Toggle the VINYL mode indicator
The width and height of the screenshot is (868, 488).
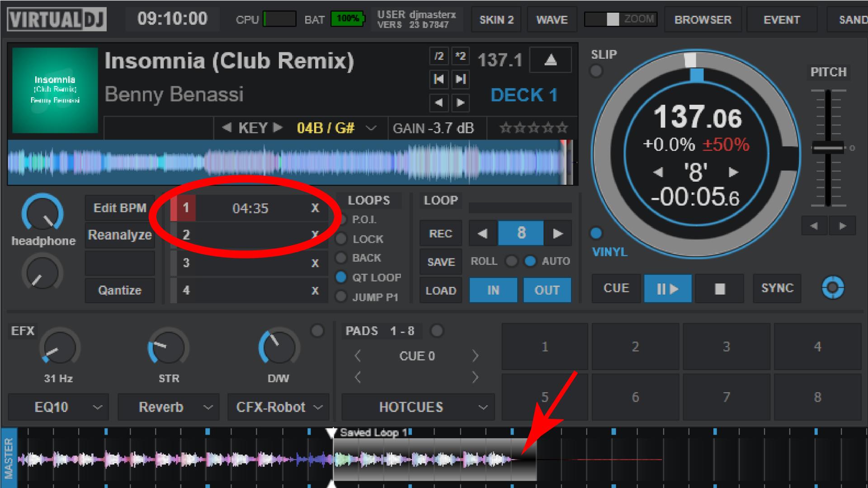pos(596,233)
